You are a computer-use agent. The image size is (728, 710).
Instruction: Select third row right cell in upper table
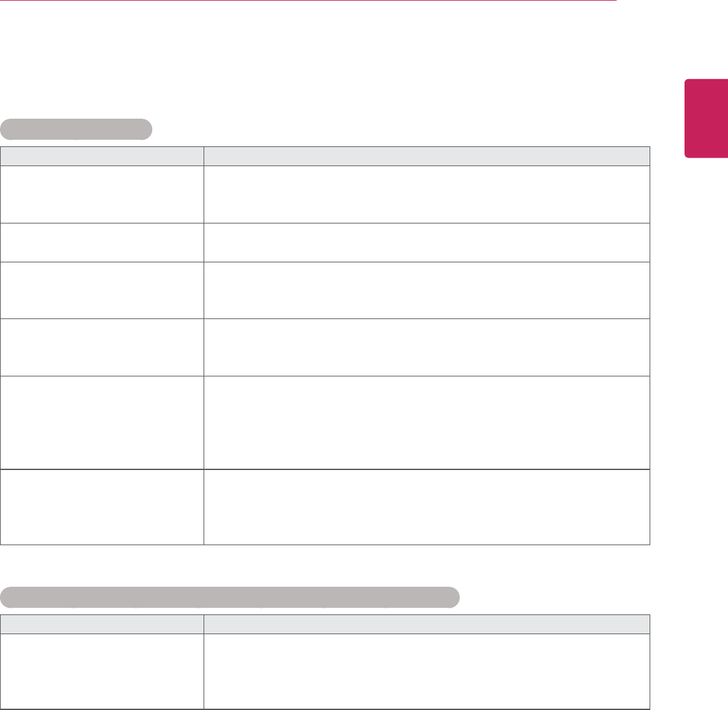tap(426, 290)
